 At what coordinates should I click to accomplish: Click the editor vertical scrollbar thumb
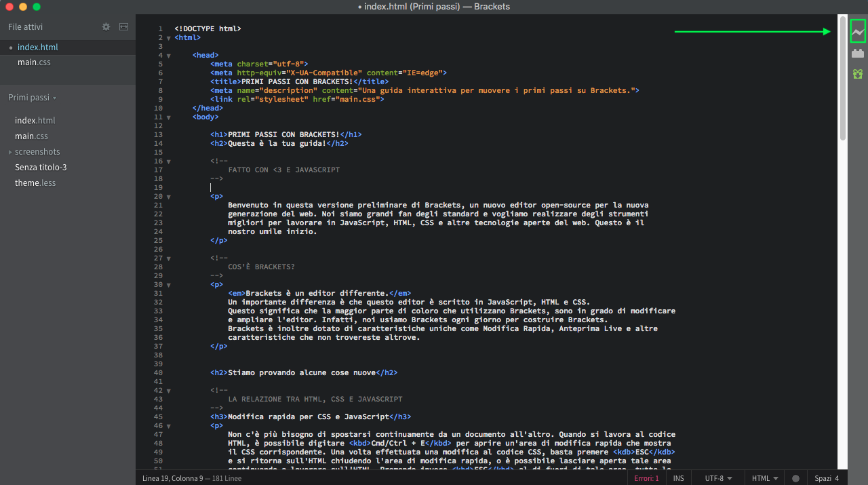(x=843, y=78)
